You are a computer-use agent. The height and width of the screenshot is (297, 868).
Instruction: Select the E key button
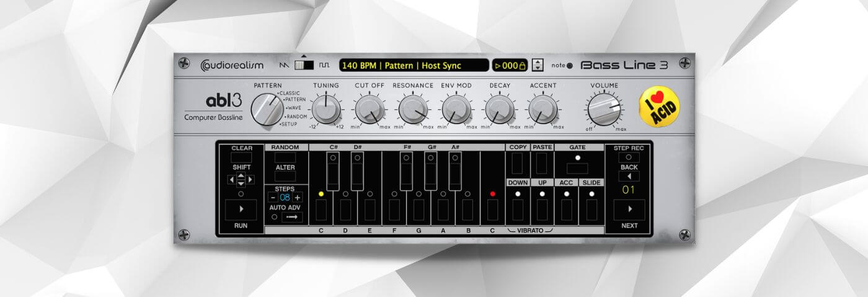click(x=370, y=210)
